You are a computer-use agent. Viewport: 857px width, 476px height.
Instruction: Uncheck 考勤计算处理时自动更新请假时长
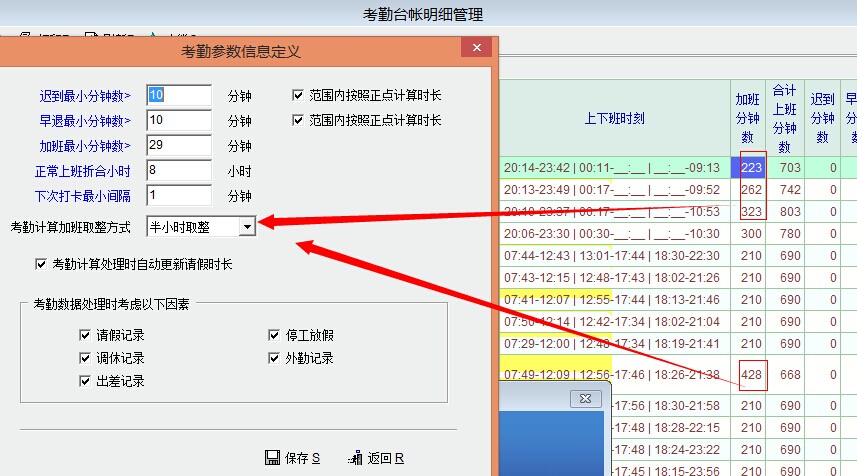[x=41, y=264]
